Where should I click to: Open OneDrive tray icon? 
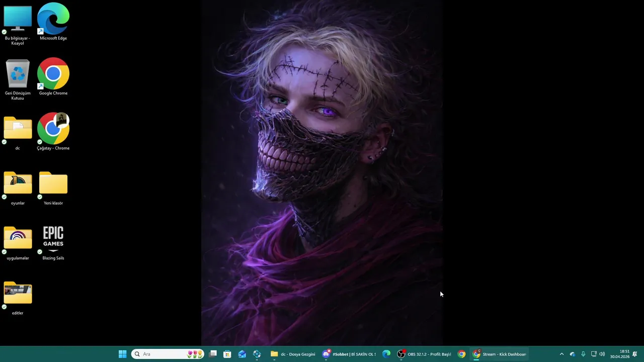pyautogui.click(x=573, y=354)
